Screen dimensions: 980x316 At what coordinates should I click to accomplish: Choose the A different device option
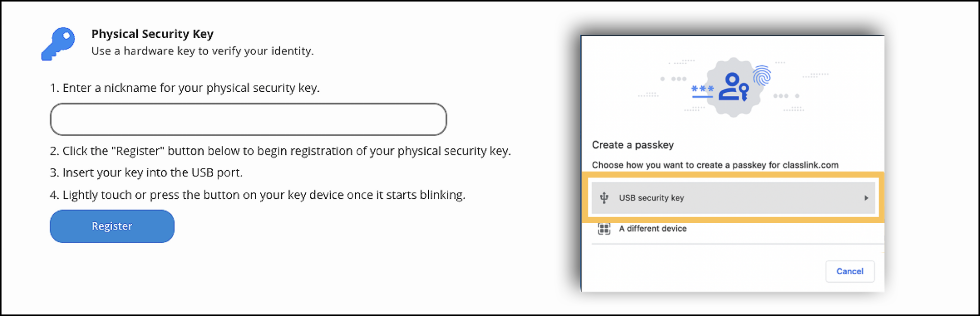652,229
